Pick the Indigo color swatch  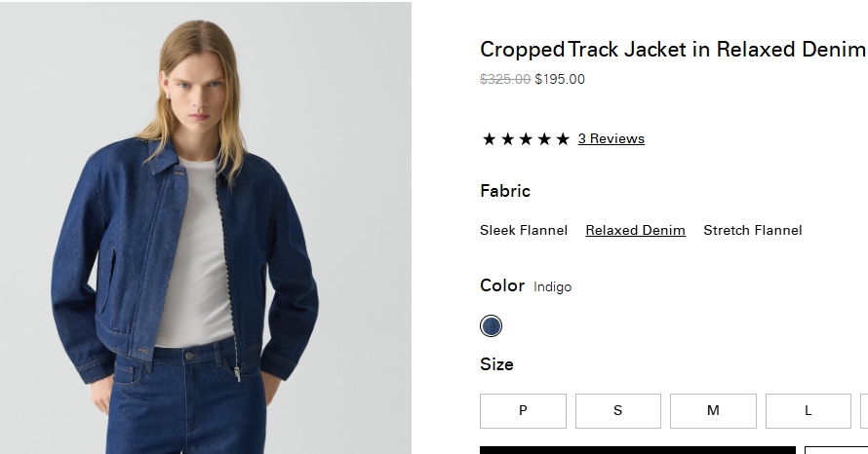click(x=492, y=326)
